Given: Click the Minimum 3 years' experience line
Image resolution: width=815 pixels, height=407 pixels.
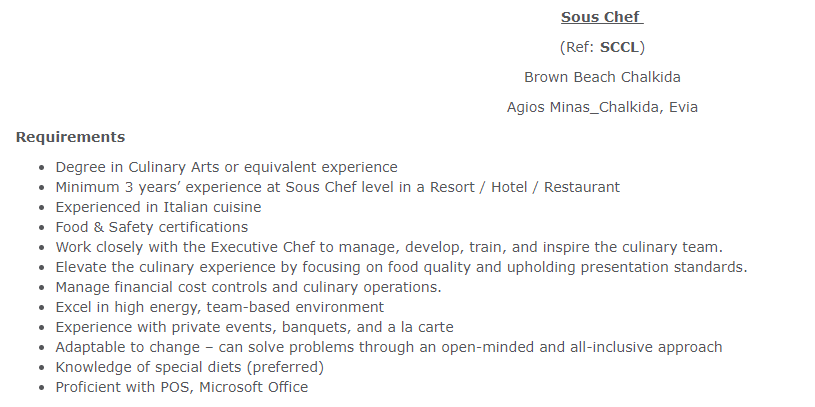Looking at the screenshot, I should tap(338, 187).
